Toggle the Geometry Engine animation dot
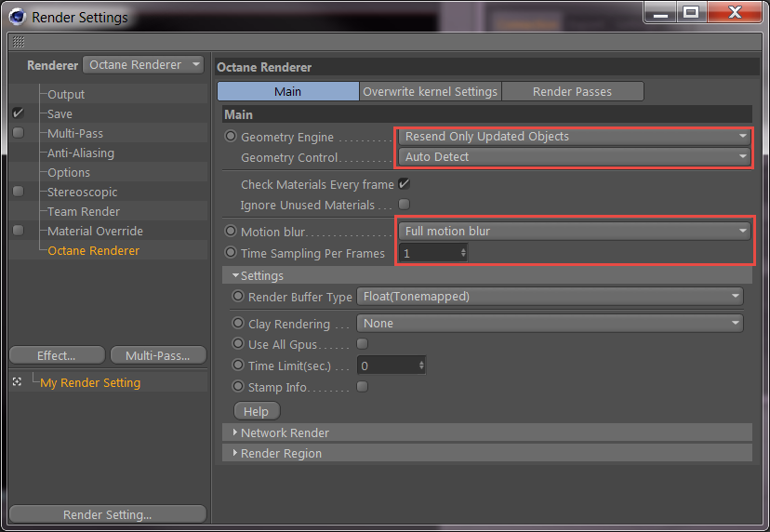Screen dimensions: 770x532 pos(231,136)
